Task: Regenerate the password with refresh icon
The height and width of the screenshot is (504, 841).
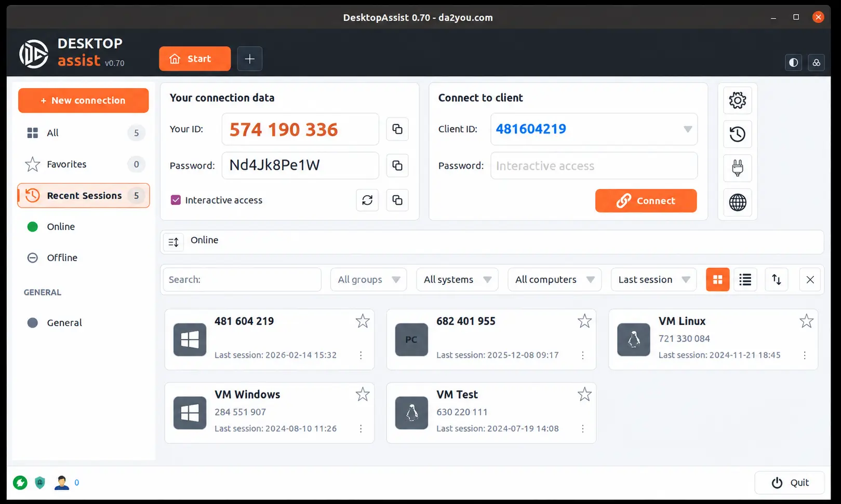Action: pyautogui.click(x=367, y=200)
